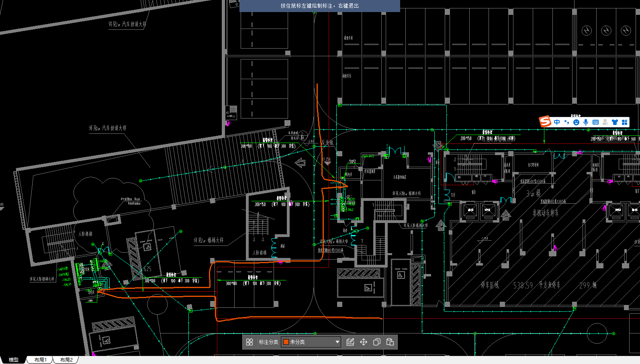Click the Sogou user account icon

(605, 122)
